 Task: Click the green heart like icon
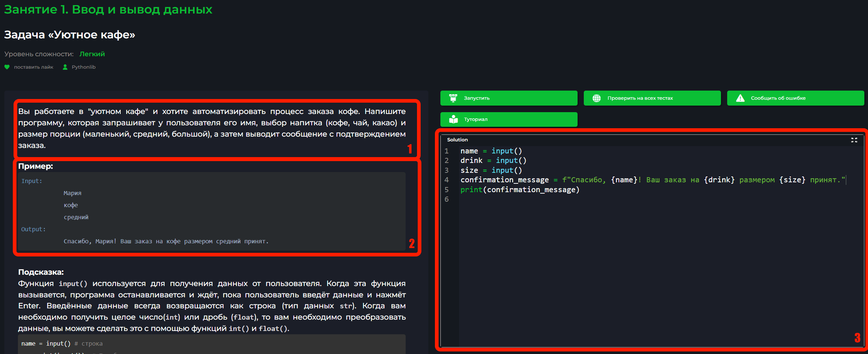7,67
